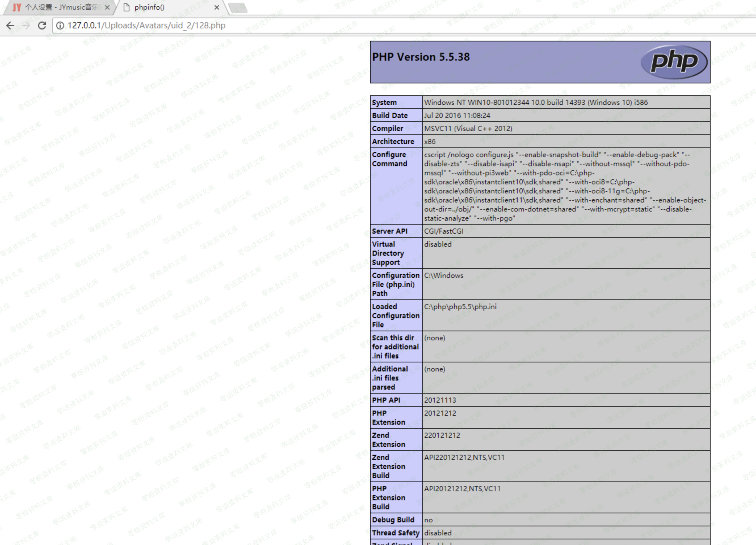Click the PHP logo in the header
This screenshot has width=756, height=545.
[674, 62]
